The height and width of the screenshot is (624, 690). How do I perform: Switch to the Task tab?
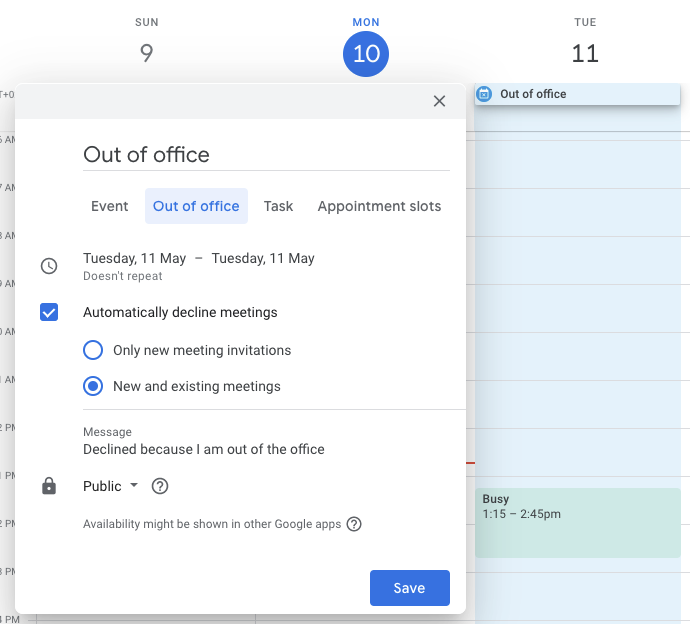(278, 206)
